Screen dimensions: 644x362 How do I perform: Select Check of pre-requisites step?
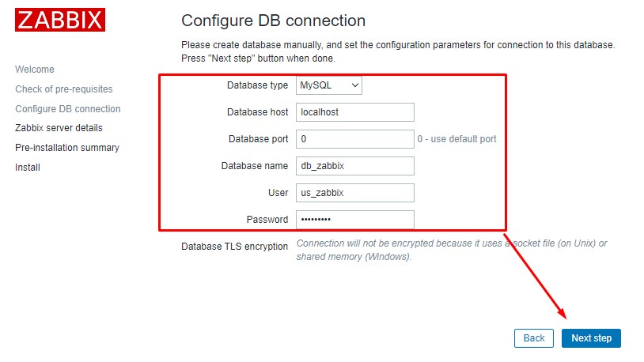[64, 89]
